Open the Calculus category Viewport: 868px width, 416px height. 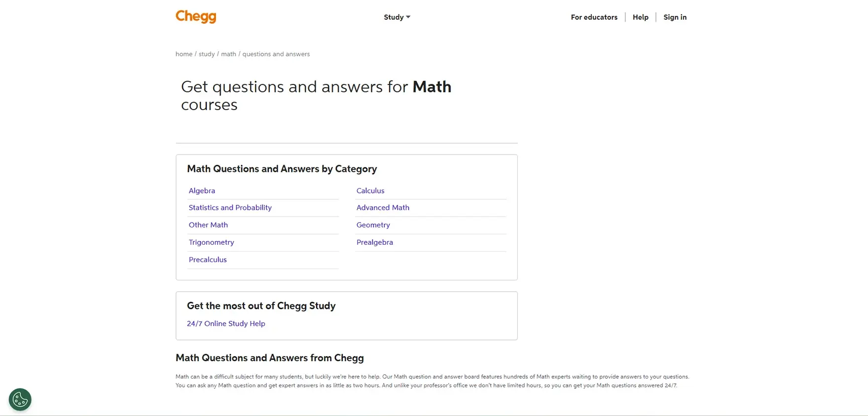click(x=370, y=190)
